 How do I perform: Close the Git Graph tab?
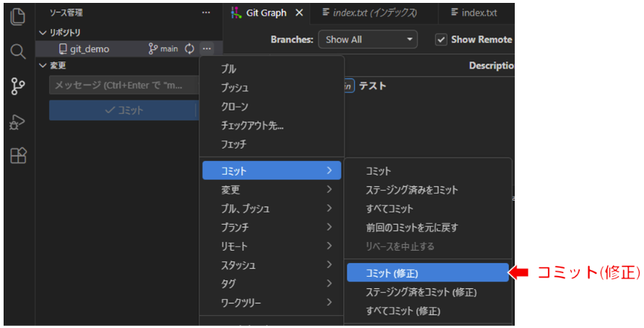[298, 13]
